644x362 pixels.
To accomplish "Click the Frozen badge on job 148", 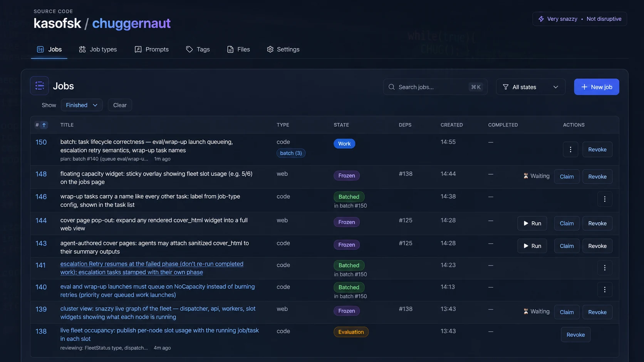I will coord(347,176).
